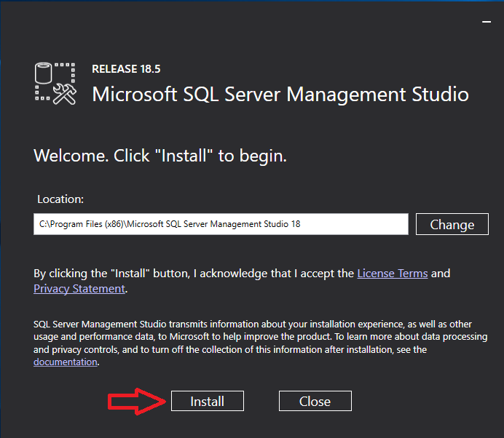Click the database cylinder in the logo

point(45,73)
